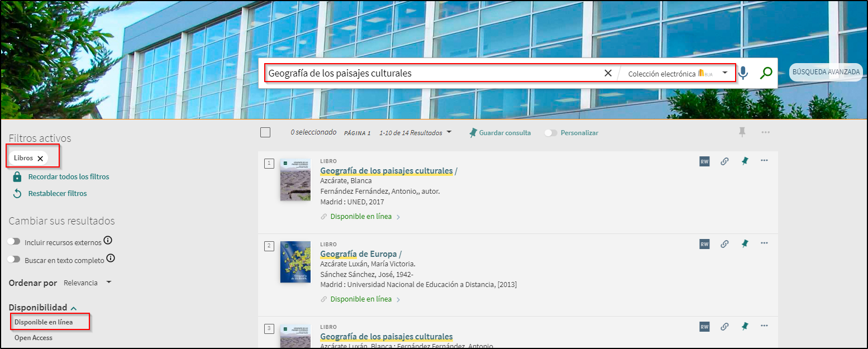Image resolution: width=868 pixels, height=349 pixels.
Task: Click permalink icon for first result
Action: tap(724, 161)
